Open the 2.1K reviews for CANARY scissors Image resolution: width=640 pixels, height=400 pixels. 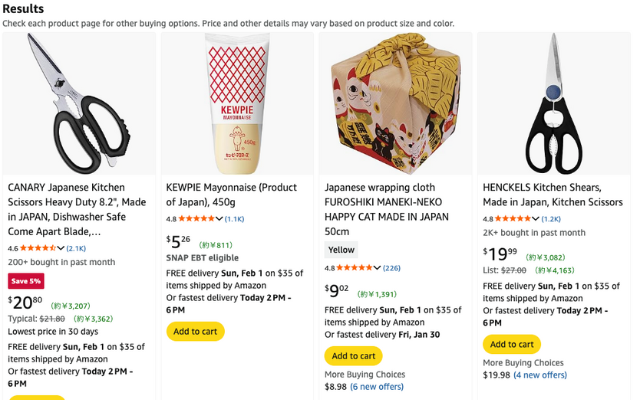point(76,248)
